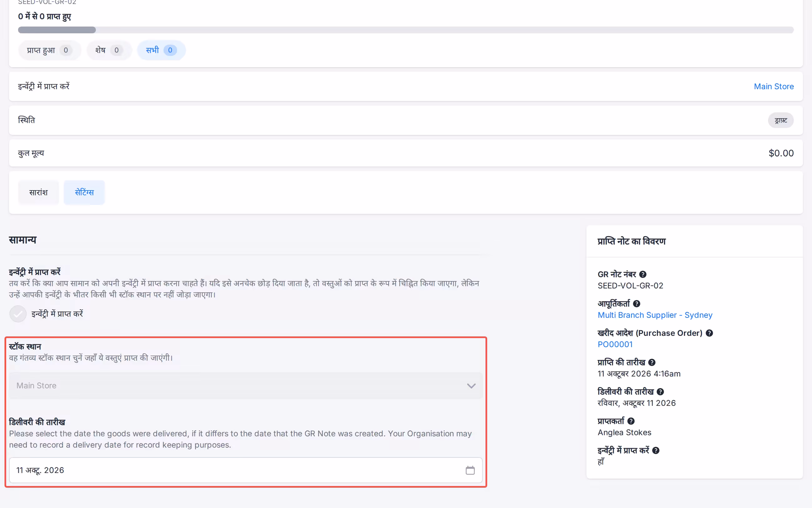Click help icon beside sidebar इन्वेंट्री में प्राप्त करें
This screenshot has width=812, height=508.
tap(656, 451)
